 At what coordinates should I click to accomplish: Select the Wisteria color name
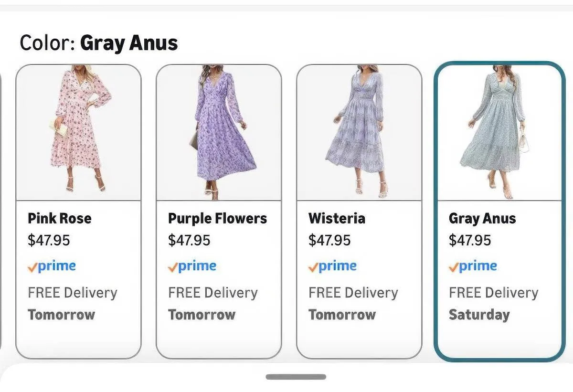tap(337, 219)
